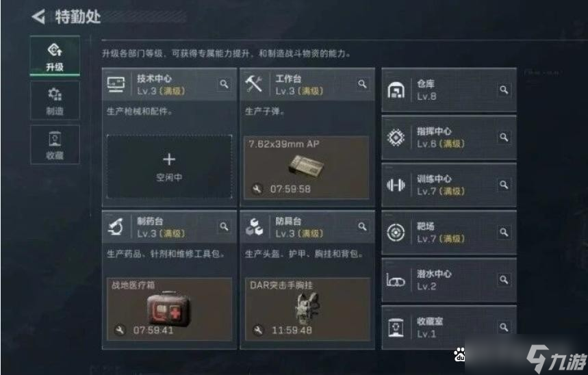The width and height of the screenshot is (588, 375).
Task: Select the DAR突击手胸挂 crafting slot
Action: [x=307, y=309]
